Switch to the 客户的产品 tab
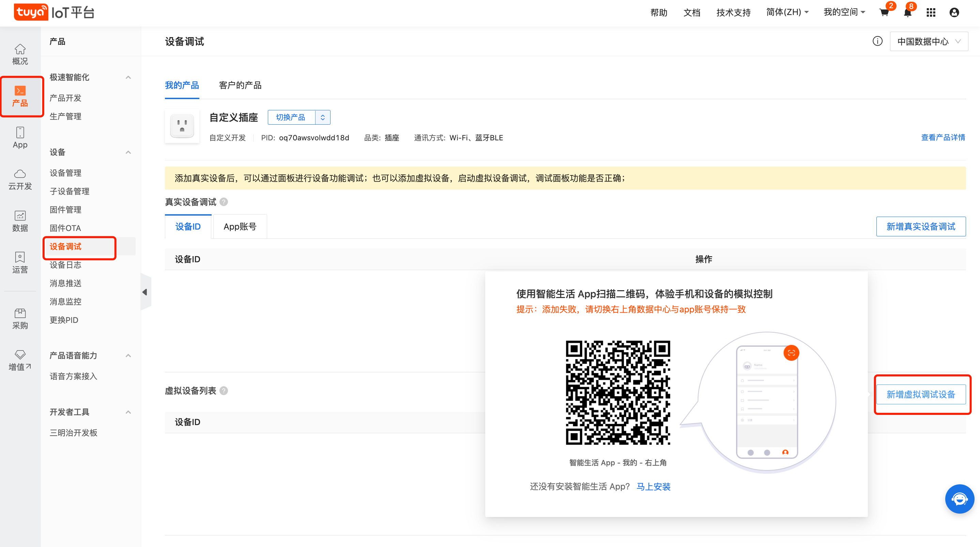 click(240, 85)
